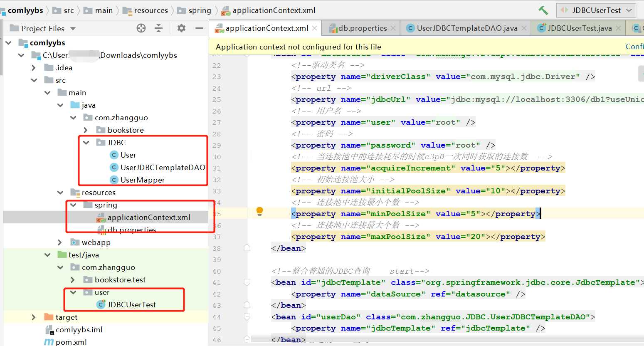
Task: Click resources in the breadcrumb bar
Action: click(151, 10)
